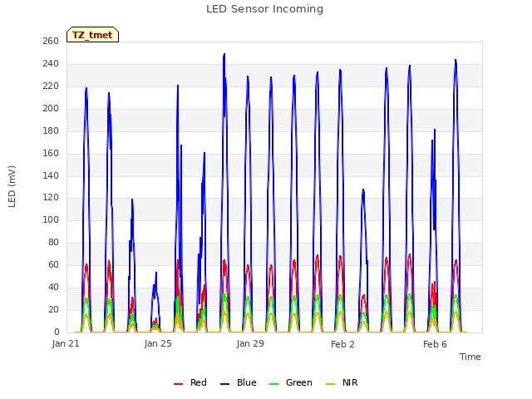Click the tallest blue peak near 250 mV
This screenshot has width=532, height=399.
tap(224, 54)
